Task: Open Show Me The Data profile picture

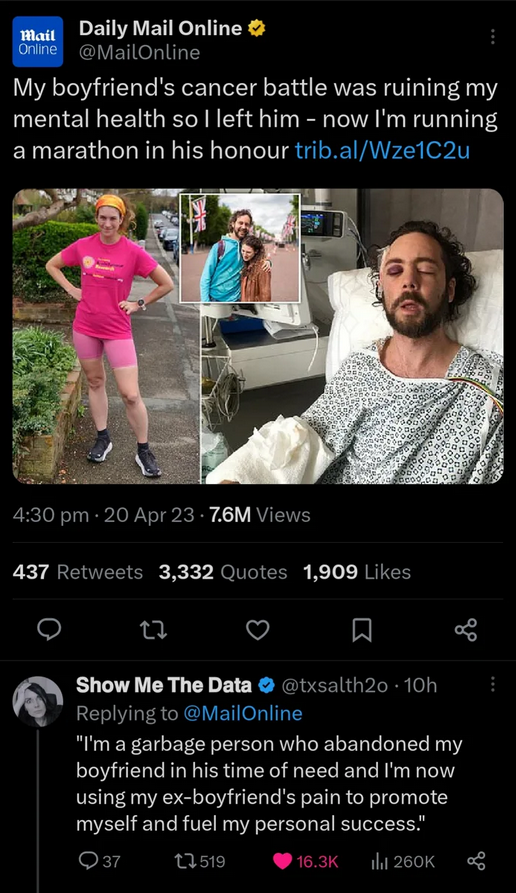Action: point(38,701)
